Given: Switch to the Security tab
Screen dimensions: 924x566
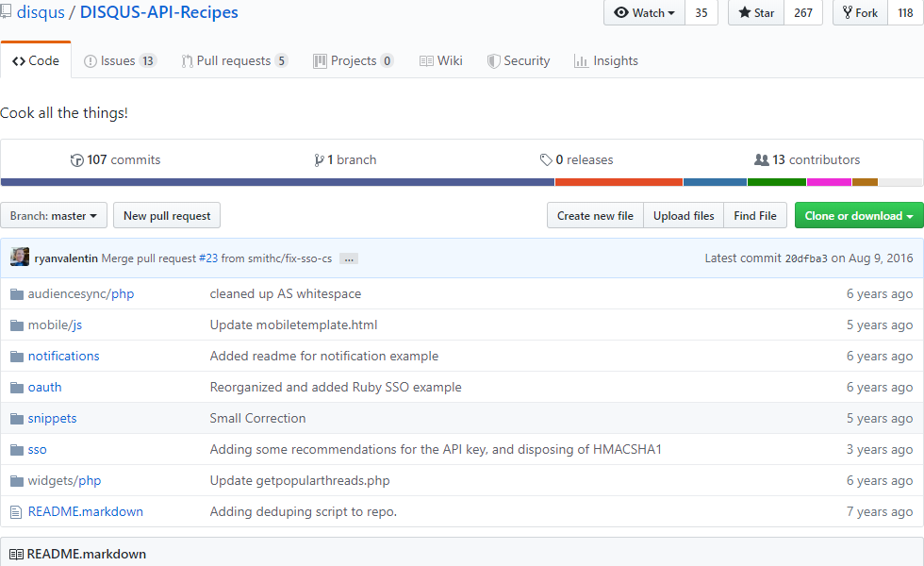Looking at the screenshot, I should (519, 60).
